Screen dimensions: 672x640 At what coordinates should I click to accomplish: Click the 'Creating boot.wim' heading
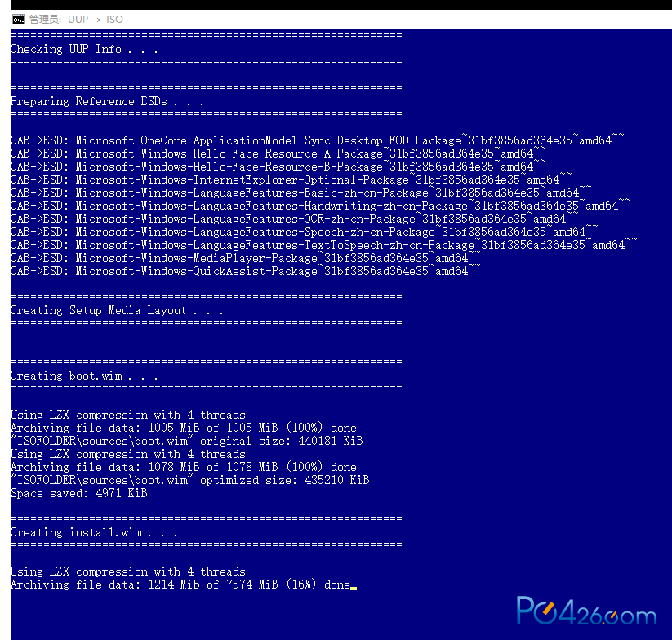point(84,376)
